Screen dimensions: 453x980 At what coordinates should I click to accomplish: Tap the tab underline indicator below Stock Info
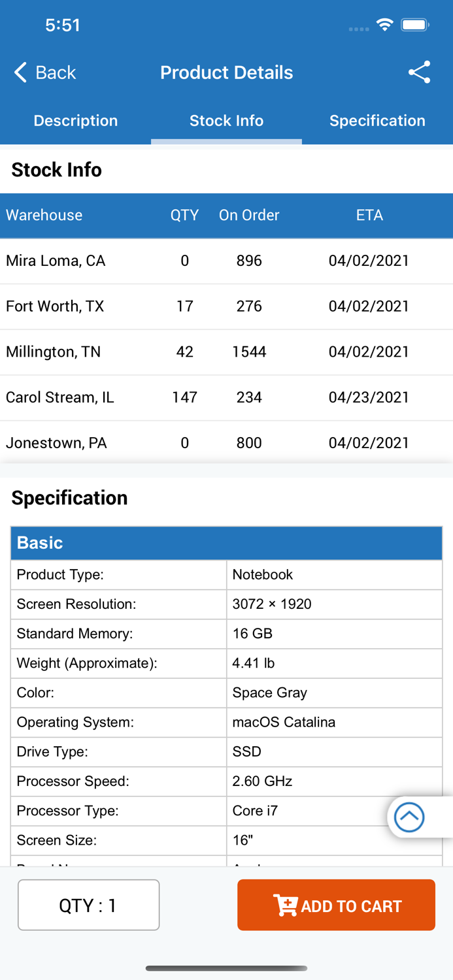[x=226, y=139]
